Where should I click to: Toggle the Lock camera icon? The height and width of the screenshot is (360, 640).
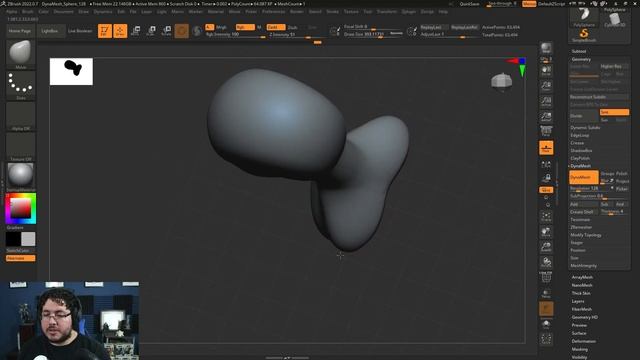[x=546, y=178]
